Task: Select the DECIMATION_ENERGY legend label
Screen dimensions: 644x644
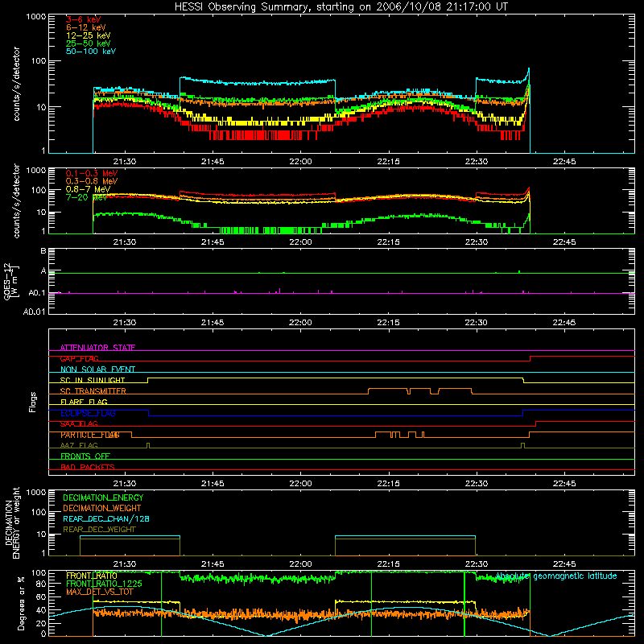Action: [x=103, y=497]
